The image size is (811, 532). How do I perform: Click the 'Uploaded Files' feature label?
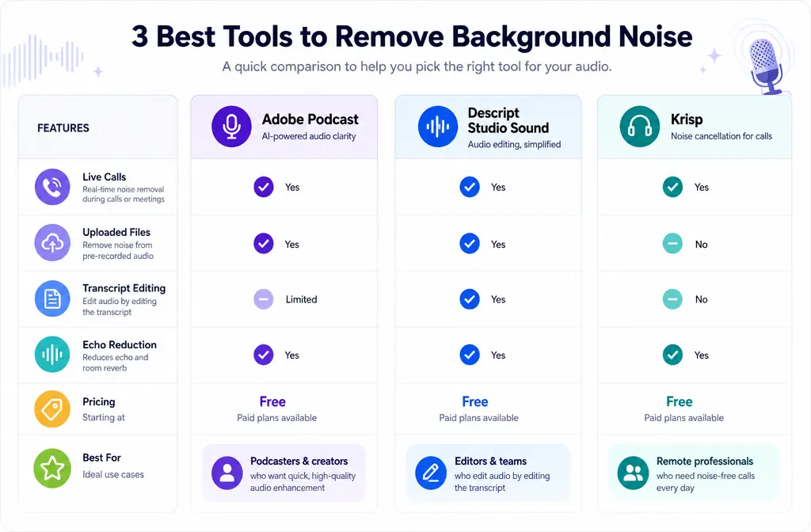coord(116,233)
